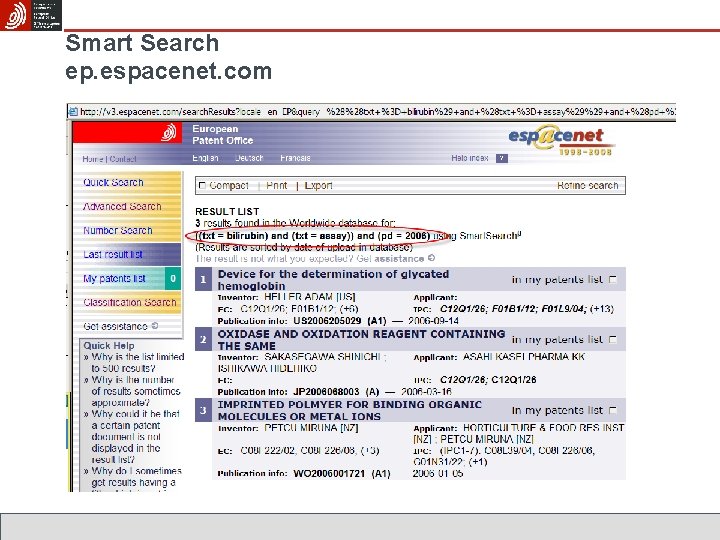This screenshot has height=540, width=720.
Task: Click the SmartSearch query text with bilirubin
Action: click(x=313, y=236)
